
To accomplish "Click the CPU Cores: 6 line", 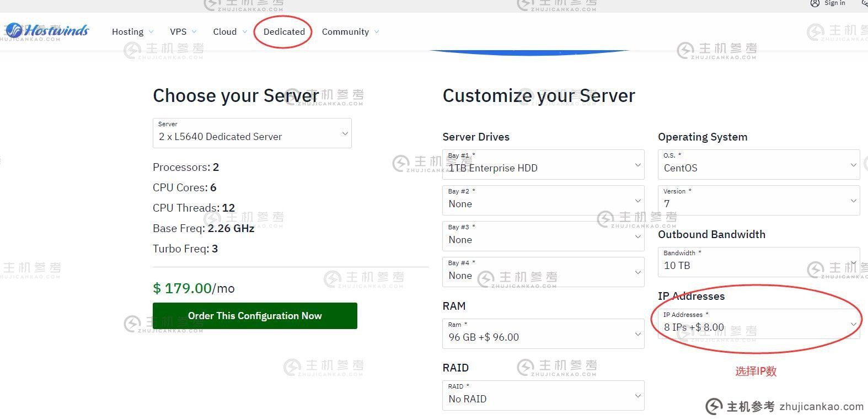I will [184, 187].
